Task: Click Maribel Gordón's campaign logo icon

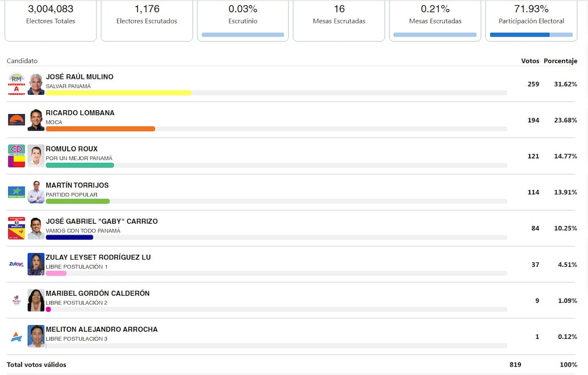Action: click(x=17, y=300)
